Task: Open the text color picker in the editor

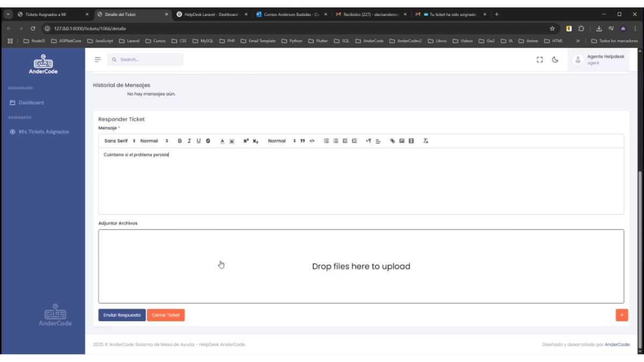Action: coord(222,141)
